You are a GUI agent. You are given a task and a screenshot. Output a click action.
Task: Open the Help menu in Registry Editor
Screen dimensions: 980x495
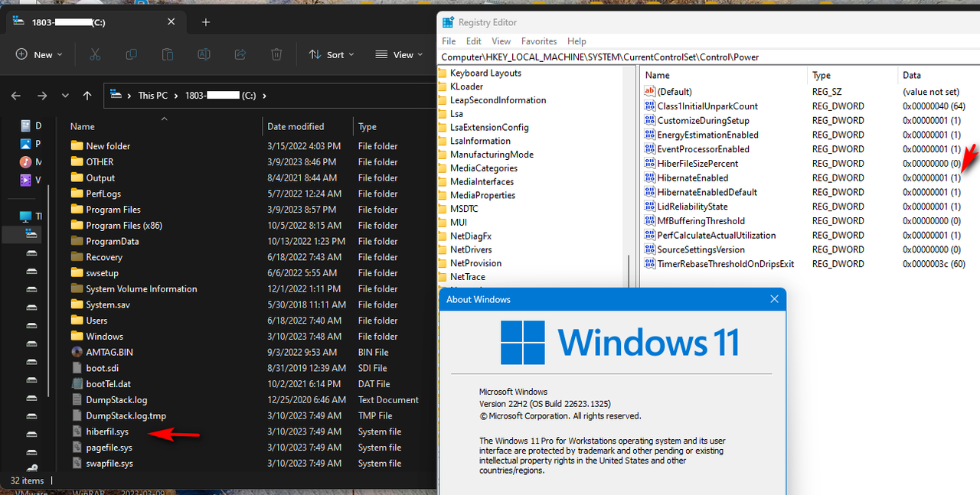tap(577, 41)
